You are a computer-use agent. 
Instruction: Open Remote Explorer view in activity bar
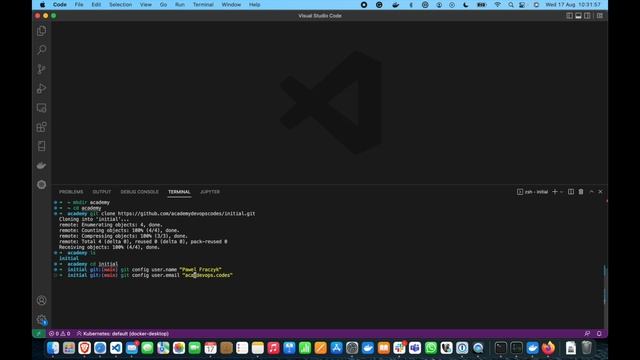tap(41, 108)
